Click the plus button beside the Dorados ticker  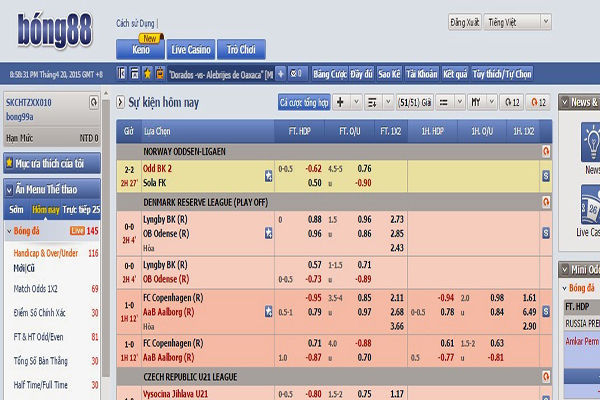(280, 74)
